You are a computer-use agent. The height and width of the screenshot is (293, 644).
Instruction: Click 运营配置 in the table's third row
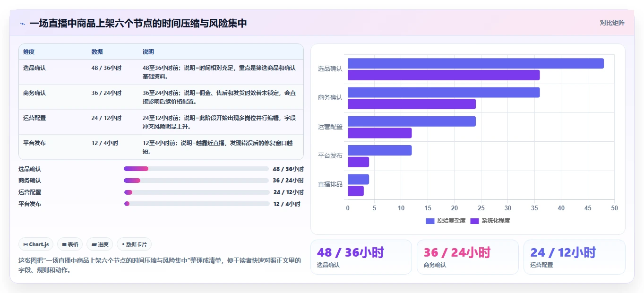pyautogui.click(x=34, y=118)
